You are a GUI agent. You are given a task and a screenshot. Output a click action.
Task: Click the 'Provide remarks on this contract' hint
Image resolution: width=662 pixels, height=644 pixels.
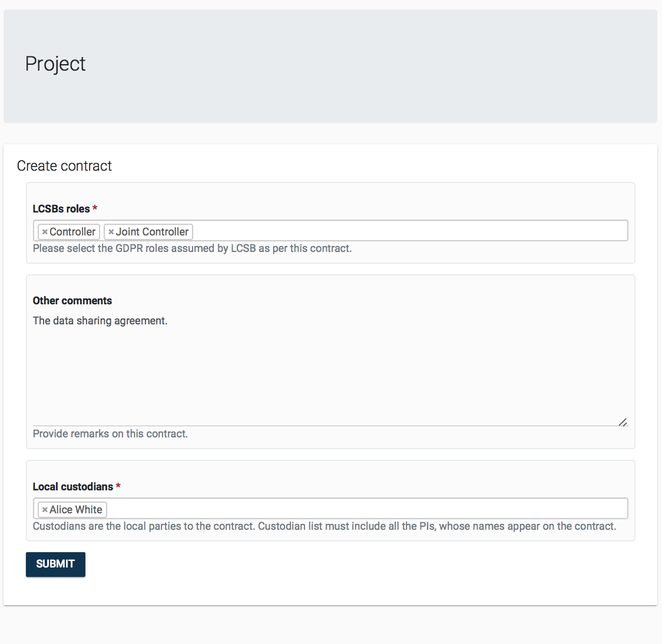pos(110,434)
